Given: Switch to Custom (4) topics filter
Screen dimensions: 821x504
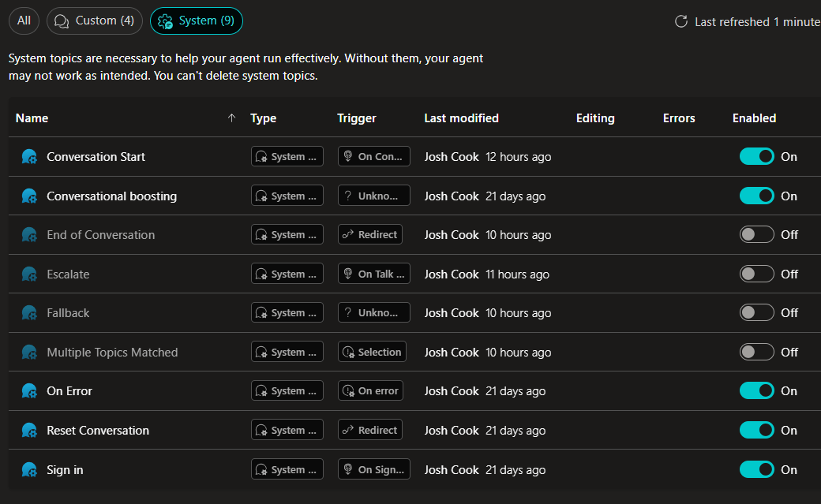Looking at the screenshot, I should pos(95,21).
